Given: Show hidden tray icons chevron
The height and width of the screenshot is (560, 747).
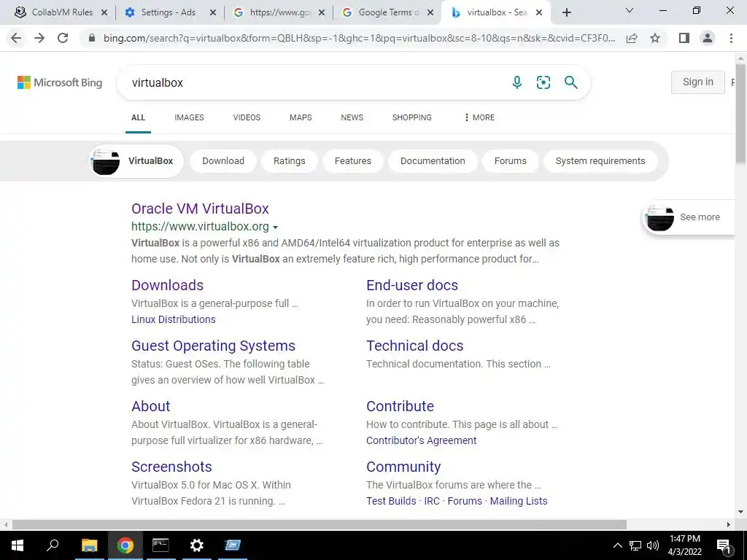Looking at the screenshot, I should [617, 545].
